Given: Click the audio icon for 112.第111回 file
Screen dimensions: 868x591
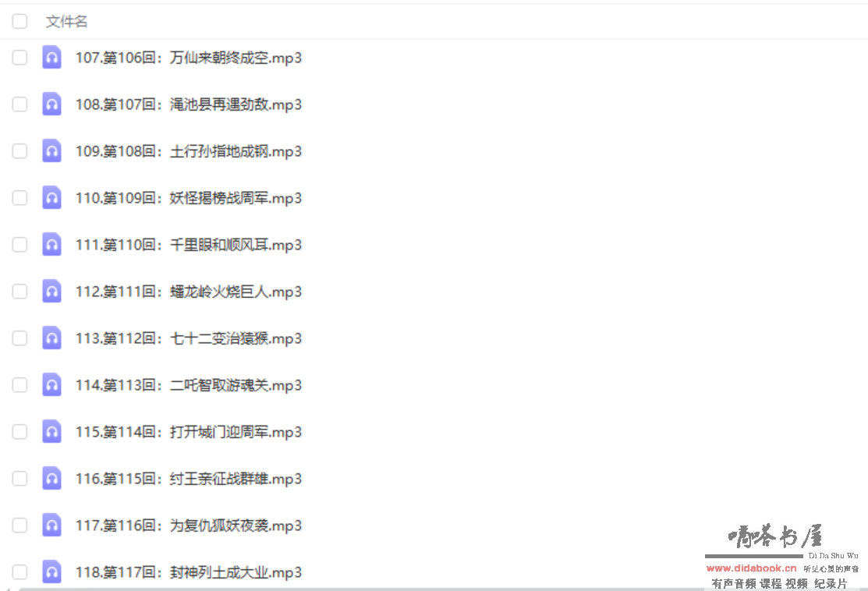Looking at the screenshot, I should pyautogui.click(x=51, y=292).
